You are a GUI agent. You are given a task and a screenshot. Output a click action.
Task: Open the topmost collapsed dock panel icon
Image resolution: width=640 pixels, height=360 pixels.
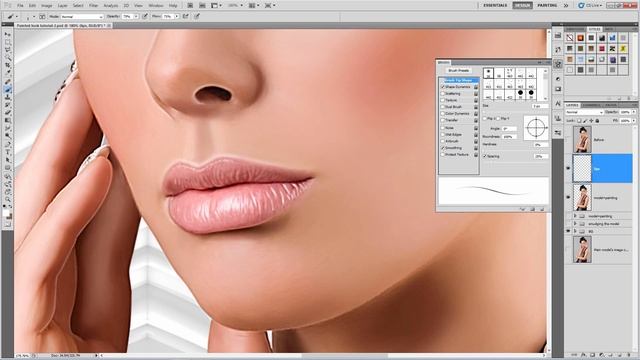[558, 36]
